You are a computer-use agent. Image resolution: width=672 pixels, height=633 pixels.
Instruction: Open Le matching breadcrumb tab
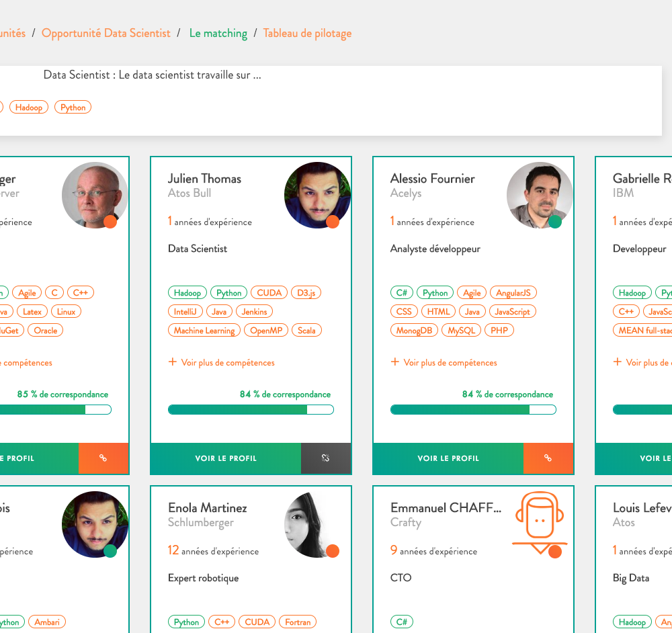click(x=218, y=33)
